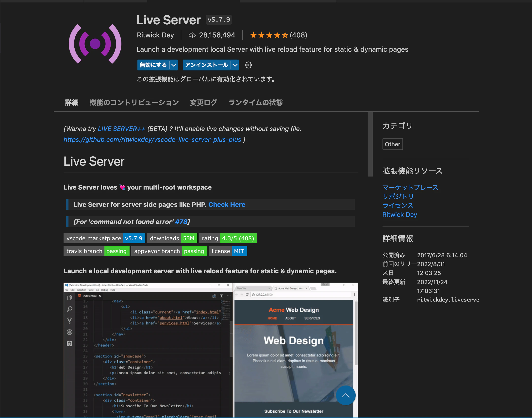The height and width of the screenshot is (418, 532).
Task: Click the Live Server demo screenshot
Action: coord(211,350)
